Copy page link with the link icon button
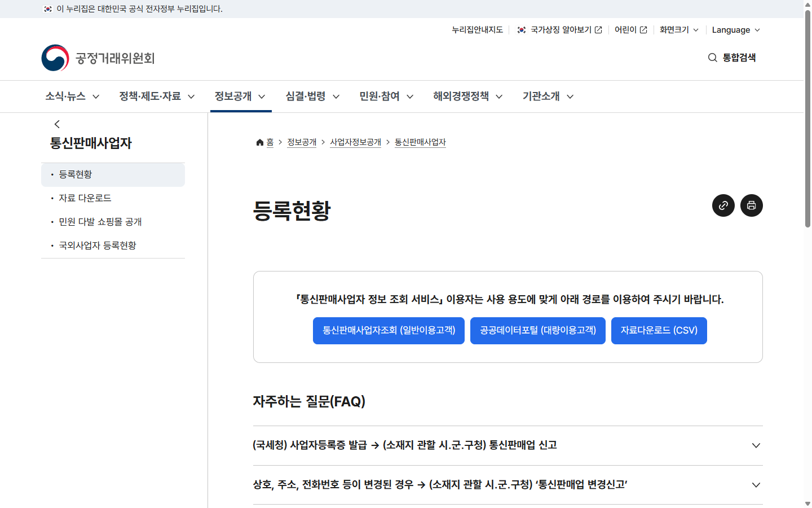The image size is (812, 508). point(723,205)
